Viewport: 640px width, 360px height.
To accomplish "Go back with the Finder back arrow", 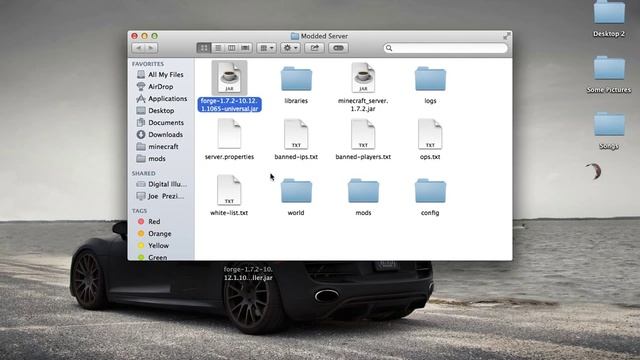I will pyautogui.click(x=139, y=48).
